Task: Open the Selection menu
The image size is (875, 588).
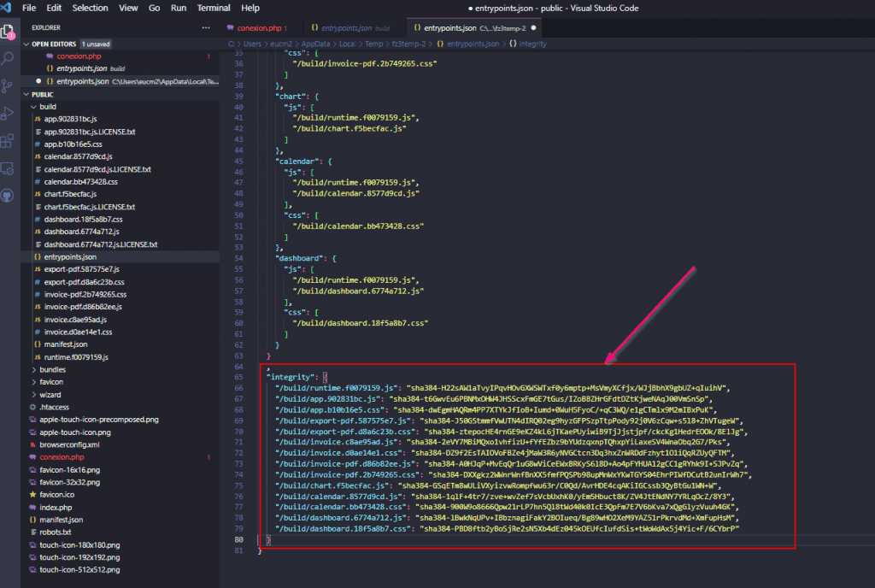Action: (90, 8)
